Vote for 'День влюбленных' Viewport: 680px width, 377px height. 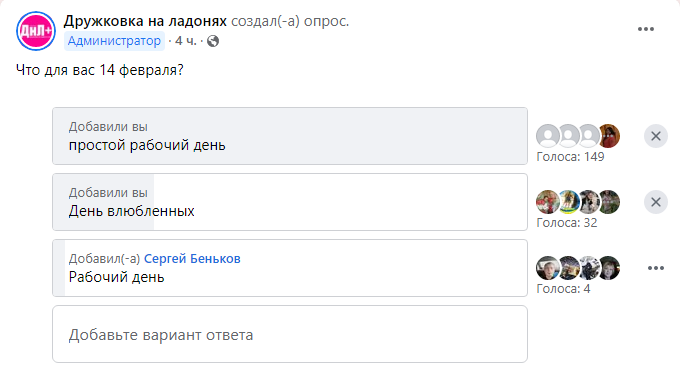click(290, 202)
